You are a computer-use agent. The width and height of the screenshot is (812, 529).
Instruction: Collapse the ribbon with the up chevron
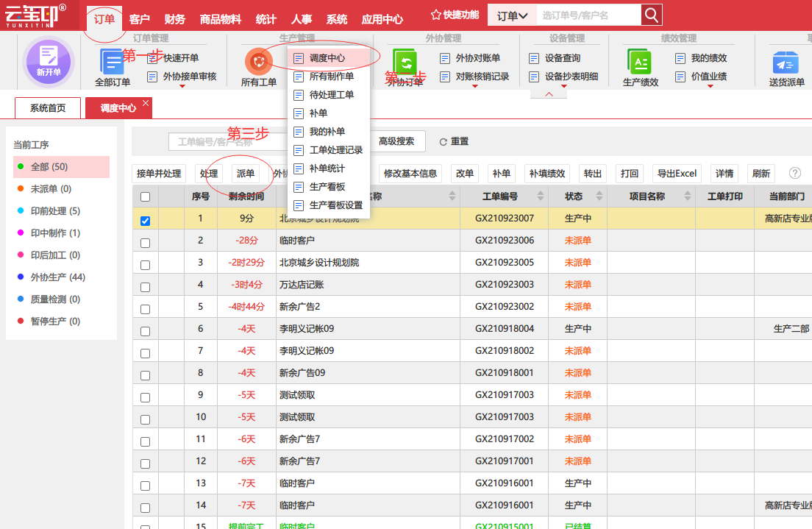click(549, 94)
